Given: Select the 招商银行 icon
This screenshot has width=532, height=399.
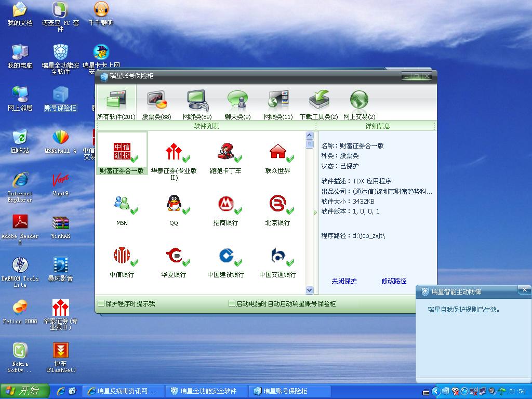Looking at the screenshot, I should coord(225,210).
